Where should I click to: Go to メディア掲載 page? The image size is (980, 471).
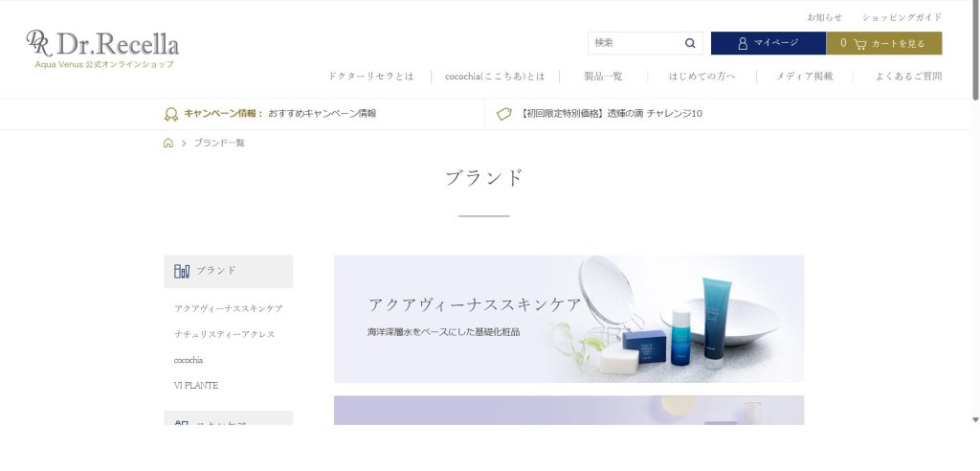pyautogui.click(x=804, y=76)
